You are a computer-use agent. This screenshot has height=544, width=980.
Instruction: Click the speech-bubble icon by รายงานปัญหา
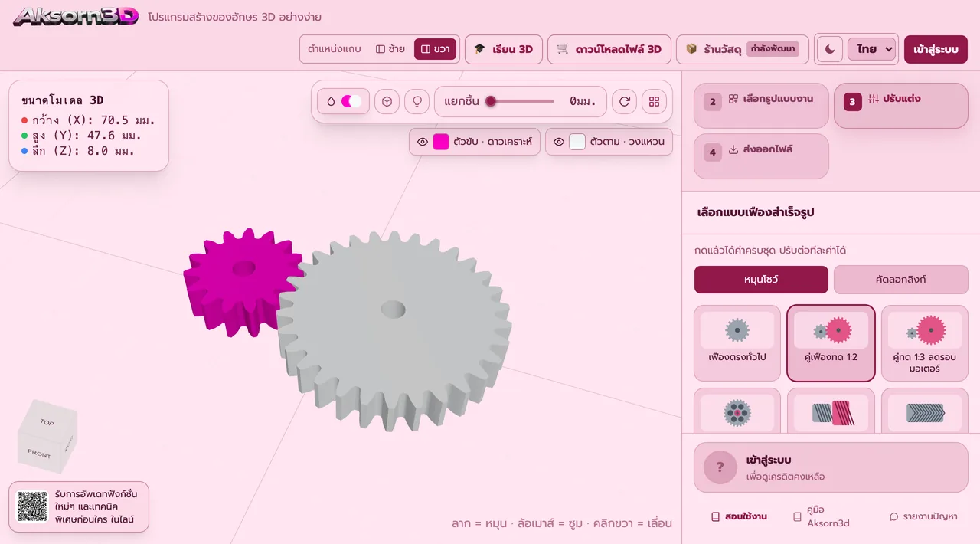point(893,516)
